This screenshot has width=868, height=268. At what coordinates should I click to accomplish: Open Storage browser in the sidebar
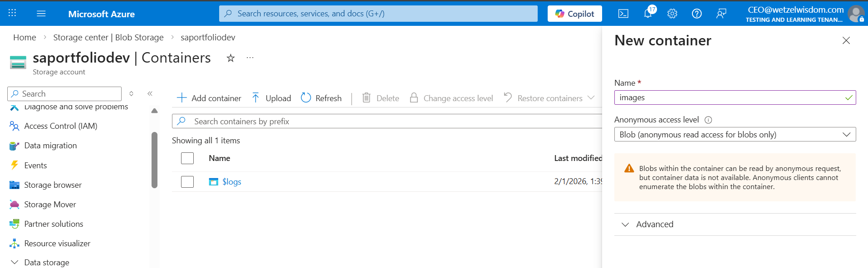[53, 185]
